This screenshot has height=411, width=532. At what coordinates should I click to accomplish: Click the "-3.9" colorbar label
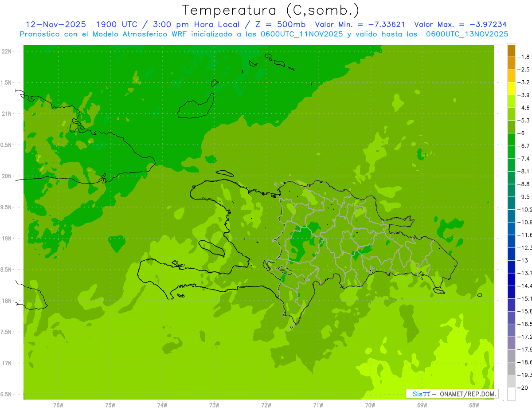pyautogui.click(x=524, y=95)
